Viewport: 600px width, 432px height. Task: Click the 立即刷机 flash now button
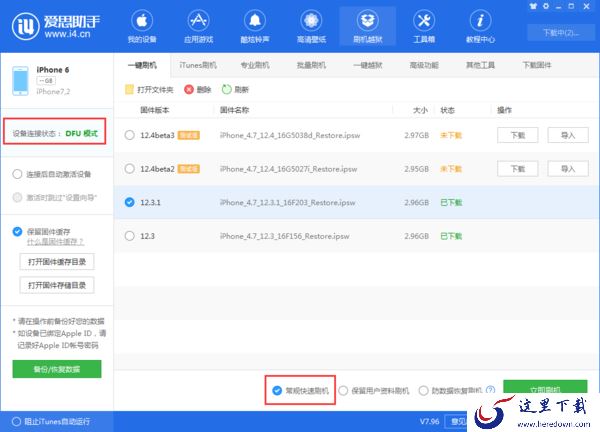pos(545,387)
